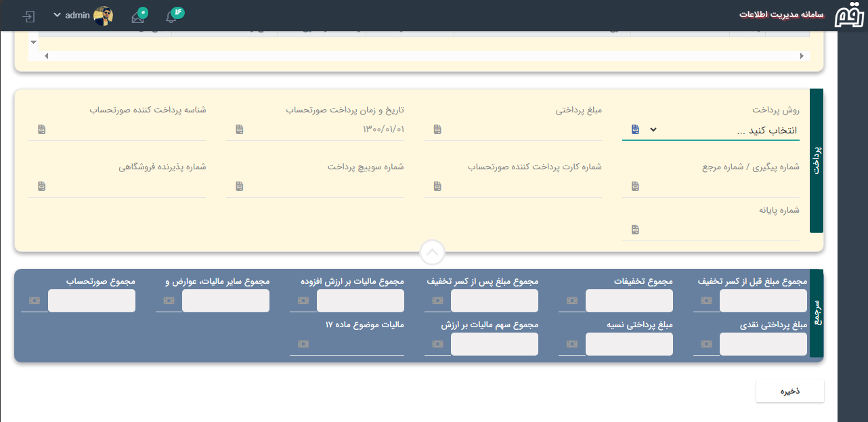Expand the admin account dropdown
Screen dimensions: 868x422
pos(58,15)
